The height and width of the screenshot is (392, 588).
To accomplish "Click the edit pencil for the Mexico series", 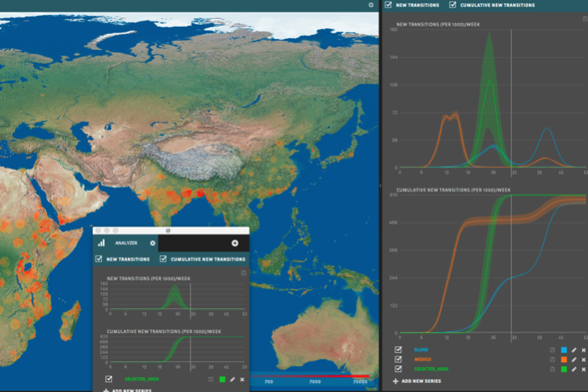I will click(x=573, y=360).
